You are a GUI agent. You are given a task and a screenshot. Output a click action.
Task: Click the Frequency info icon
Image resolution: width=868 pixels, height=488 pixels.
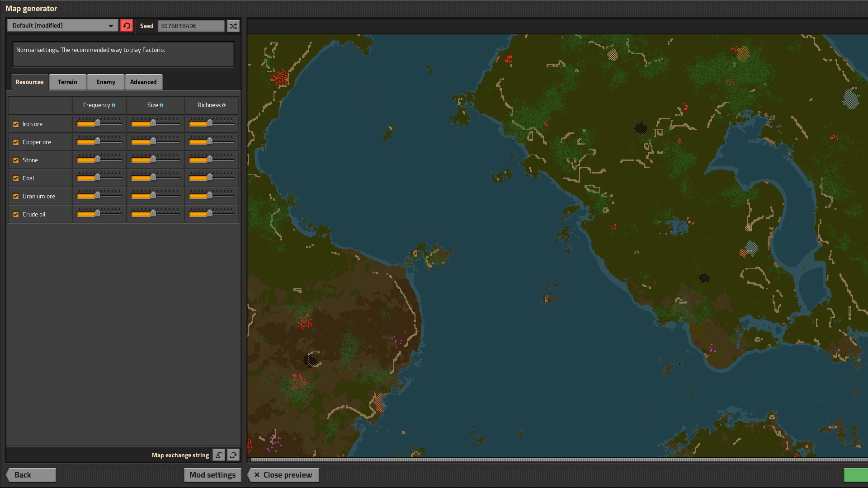pos(113,105)
